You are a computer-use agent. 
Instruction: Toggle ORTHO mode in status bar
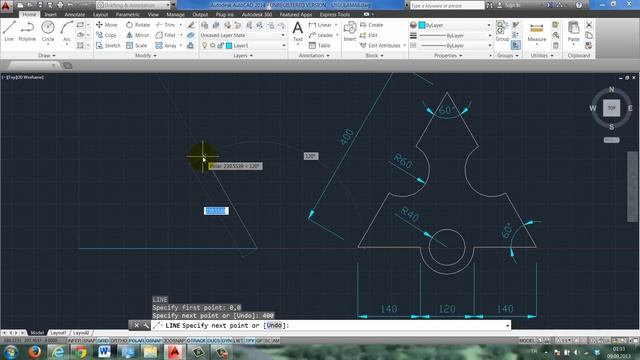coord(118,340)
